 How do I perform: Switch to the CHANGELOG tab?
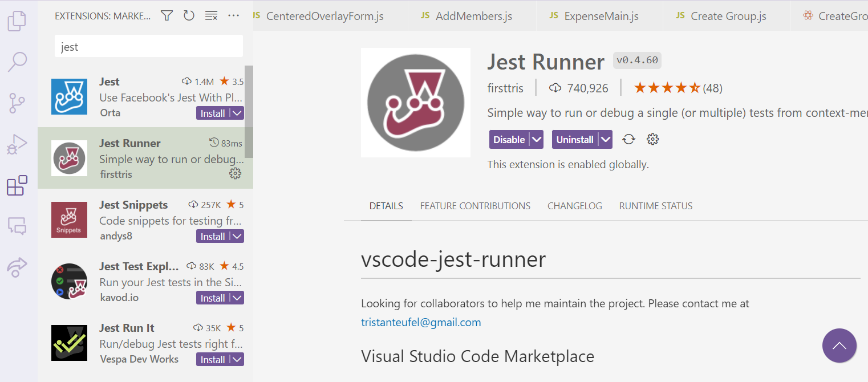(x=574, y=206)
